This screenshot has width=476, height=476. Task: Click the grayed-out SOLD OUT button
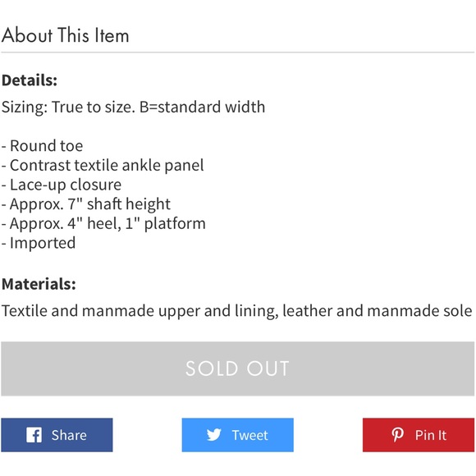pos(238,368)
